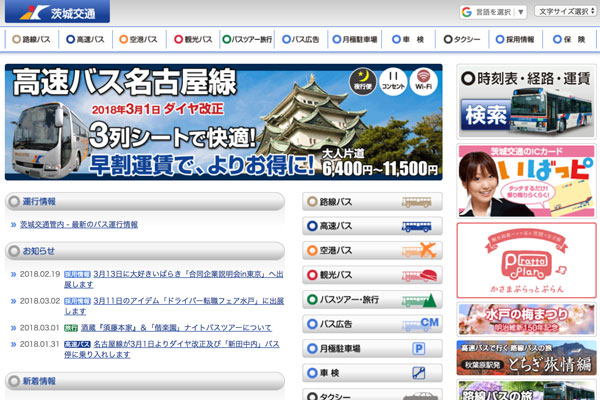Click the 月極駐車場 button with the P icon

(372, 349)
